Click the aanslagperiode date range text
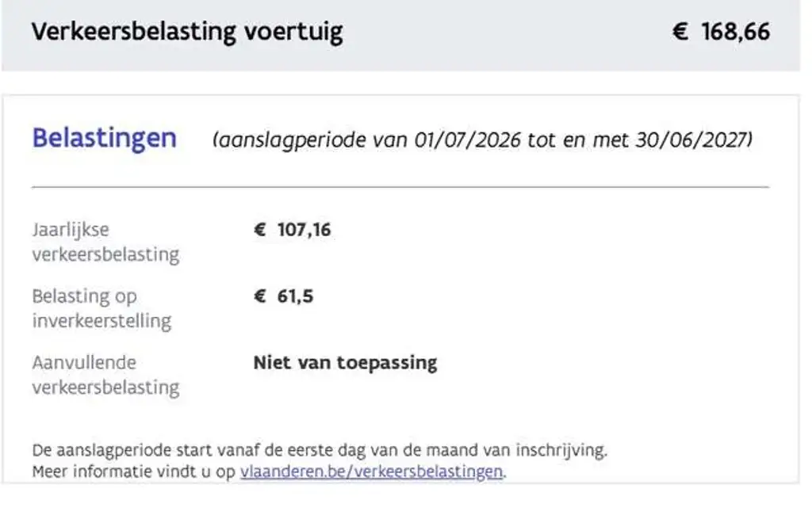812x523 pixels. 482,139
